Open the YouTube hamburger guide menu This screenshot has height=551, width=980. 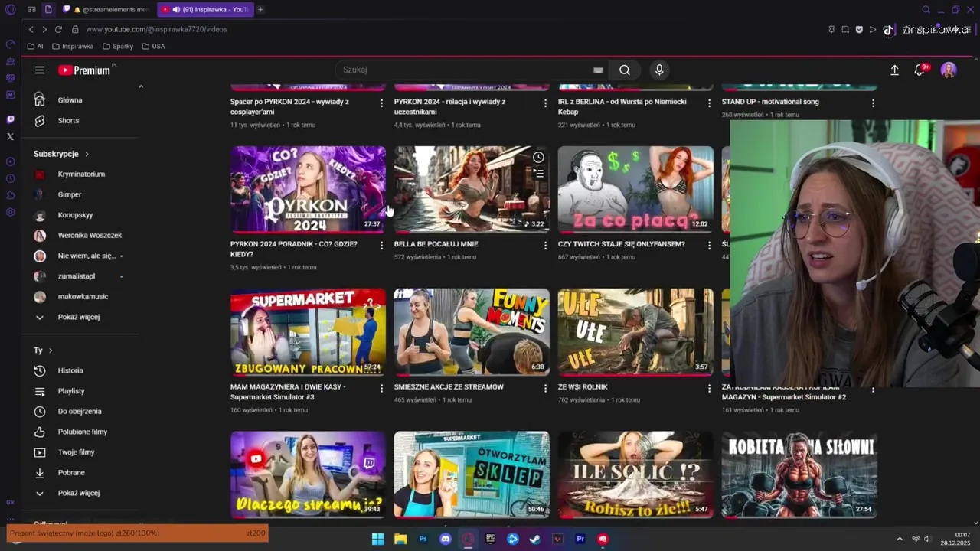click(x=40, y=70)
